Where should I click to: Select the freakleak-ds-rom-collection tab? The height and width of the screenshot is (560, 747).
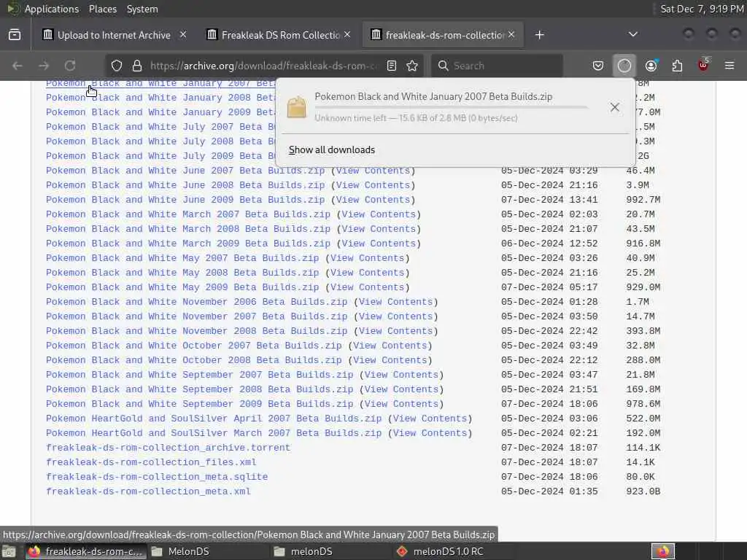pyautogui.click(x=444, y=35)
